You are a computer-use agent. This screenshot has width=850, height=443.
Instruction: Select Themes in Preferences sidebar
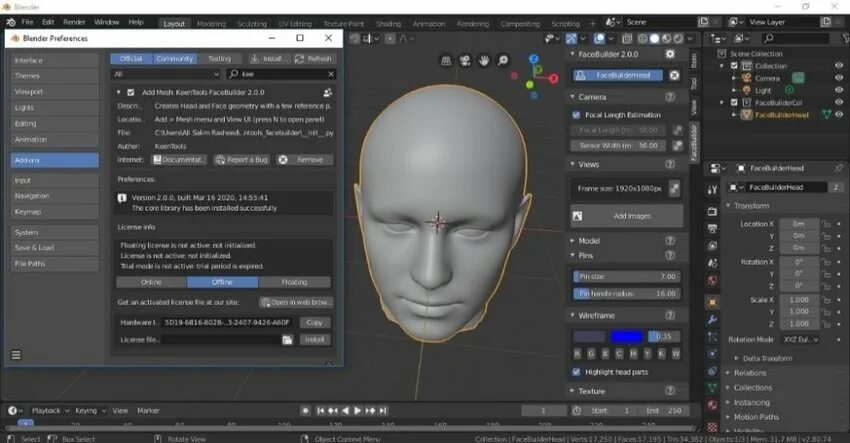(x=54, y=76)
